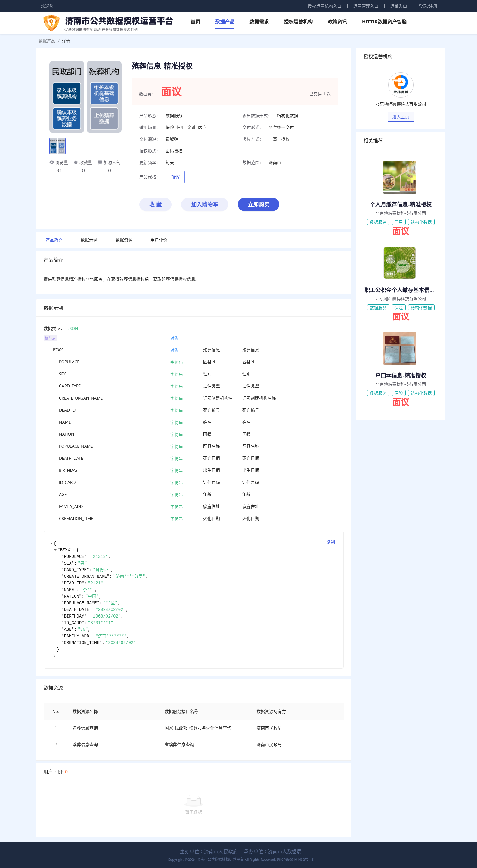Open the 运营管理入口 link
477x868 pixels.
[365, 6]
